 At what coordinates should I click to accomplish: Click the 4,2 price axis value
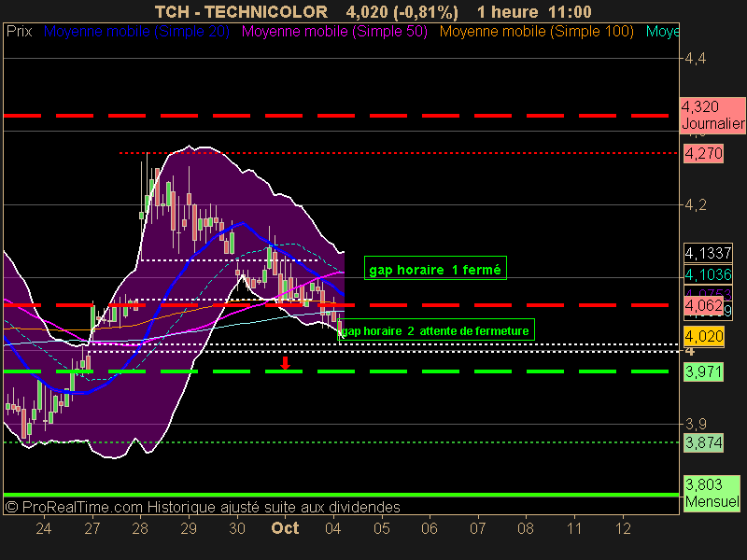pos(695,205)
